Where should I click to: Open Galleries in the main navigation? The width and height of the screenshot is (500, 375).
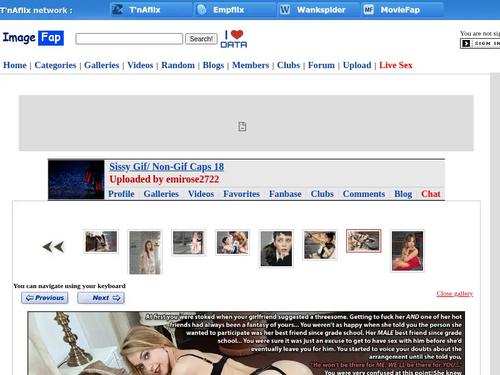tap(101, 65)
